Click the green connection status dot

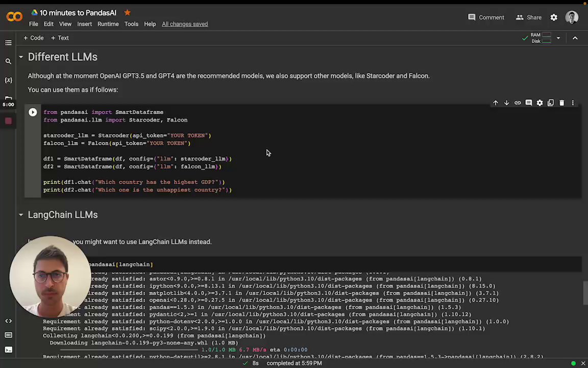coord(573,363)
